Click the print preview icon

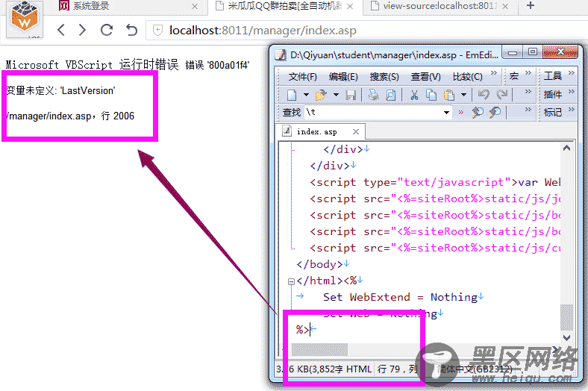(391, 95)
